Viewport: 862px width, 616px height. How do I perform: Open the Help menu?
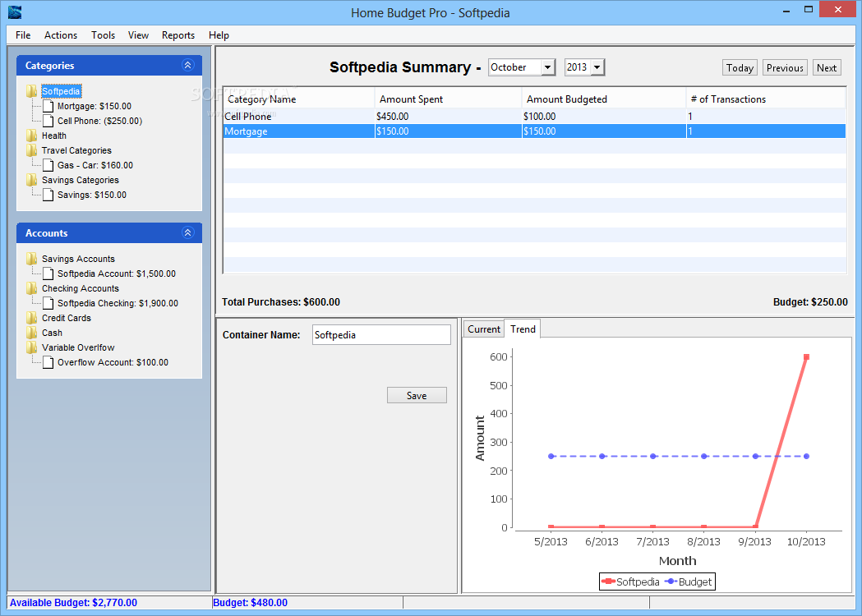coord(219,35)
